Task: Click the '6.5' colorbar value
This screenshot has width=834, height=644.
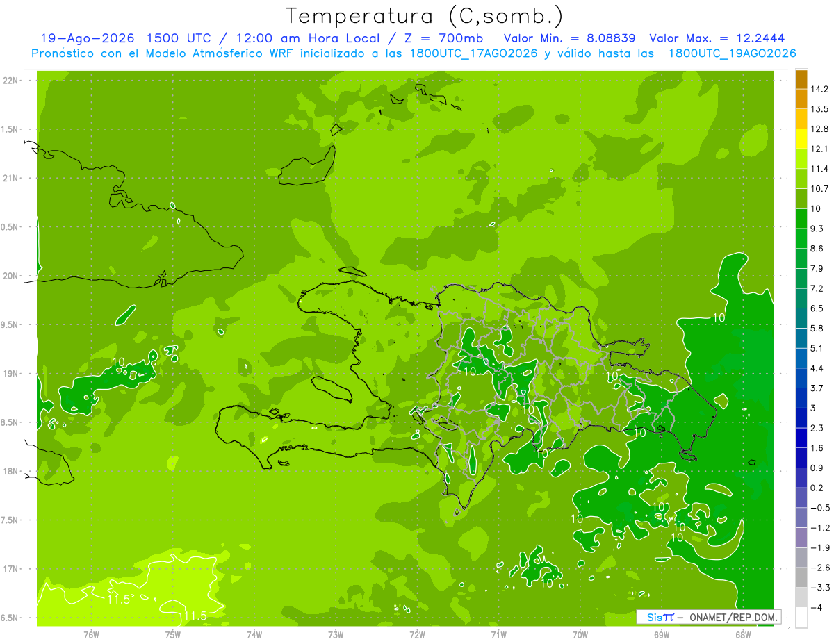Action: click(817, 308)
